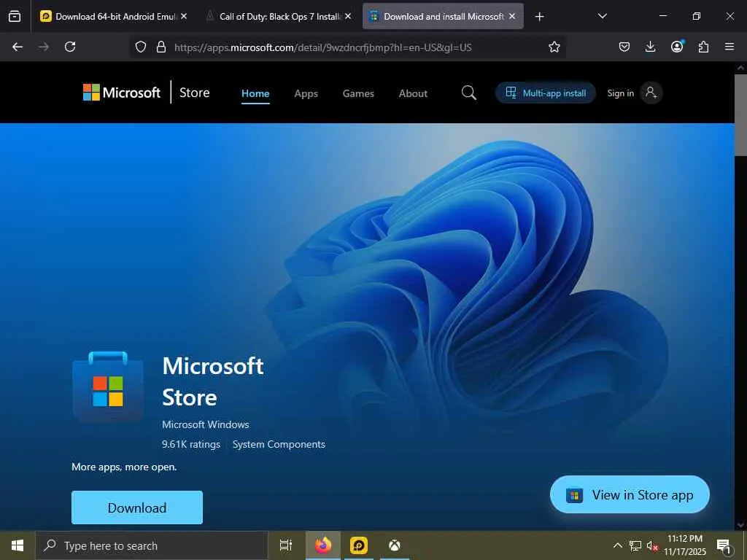This screenshot has height=560, width=747.
Task: Click the taskbar search box
Action: coord(152,545)
